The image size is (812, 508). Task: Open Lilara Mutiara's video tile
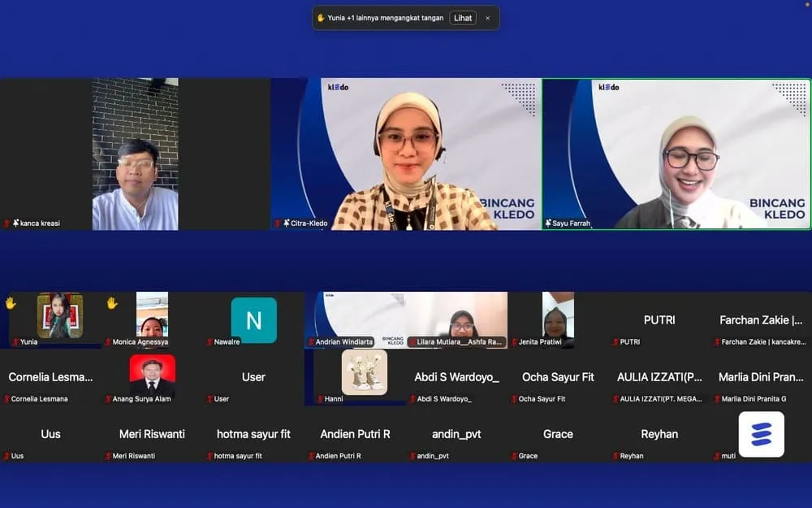[456, 319]
